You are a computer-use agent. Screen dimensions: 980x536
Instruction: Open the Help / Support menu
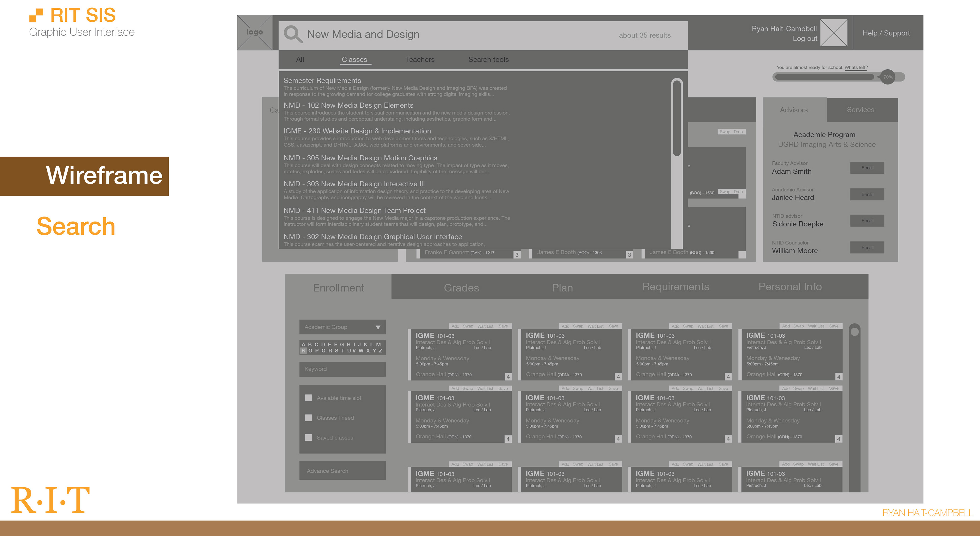click(x=886, y=33)
